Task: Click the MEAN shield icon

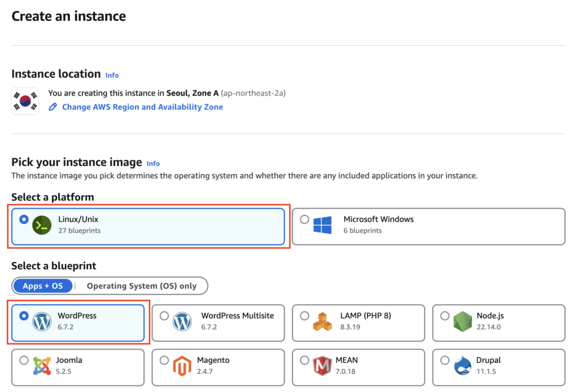Action: 322,366
